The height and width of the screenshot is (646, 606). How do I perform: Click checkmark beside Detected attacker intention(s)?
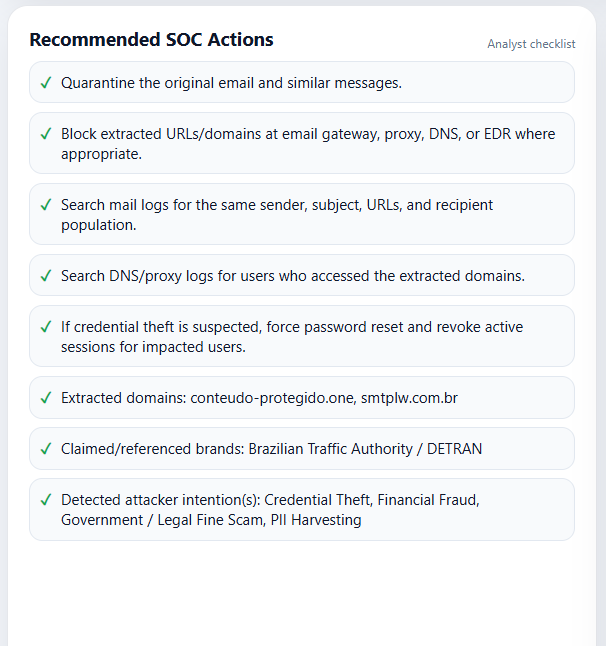pos(46,500)
